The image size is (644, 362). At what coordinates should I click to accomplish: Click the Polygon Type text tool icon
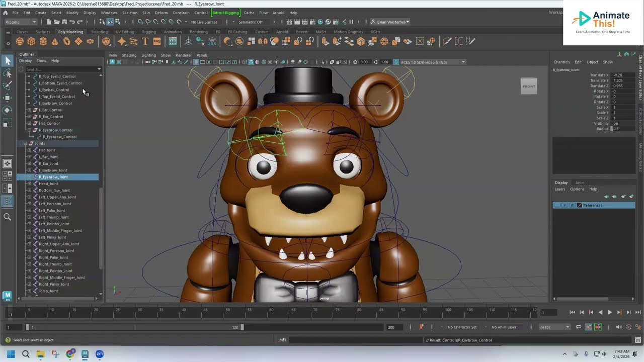(x=145, y=41)
